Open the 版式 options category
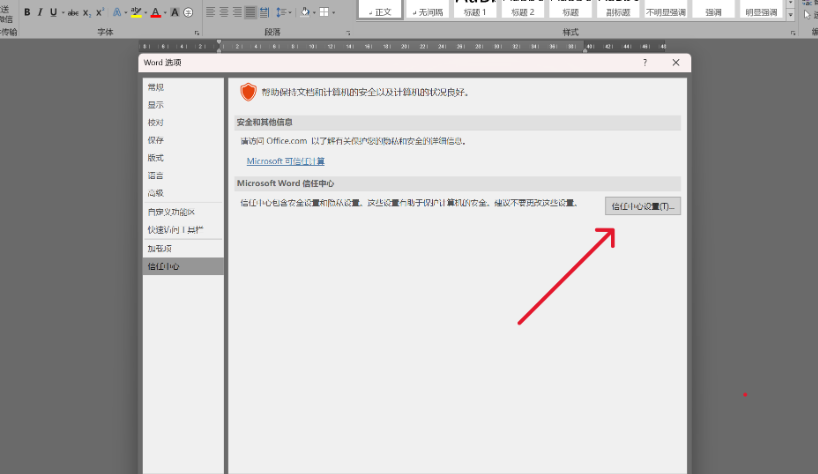 (183, 158)
